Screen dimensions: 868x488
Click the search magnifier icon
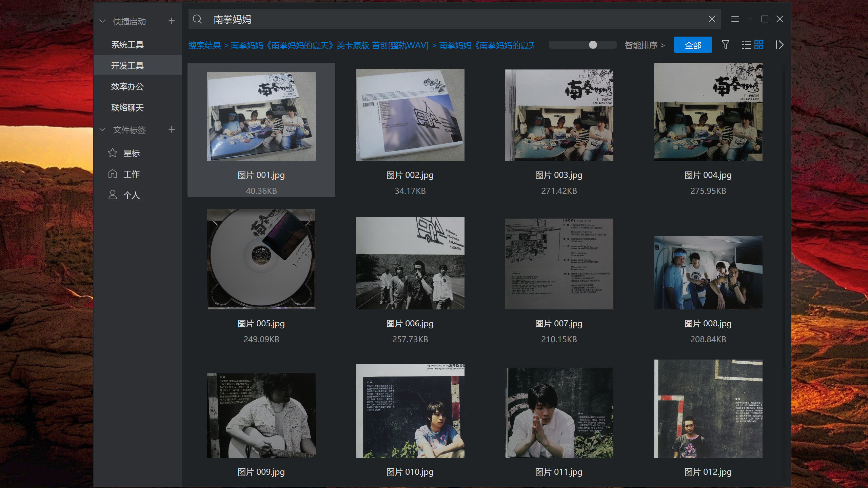(x=197, y=19)
